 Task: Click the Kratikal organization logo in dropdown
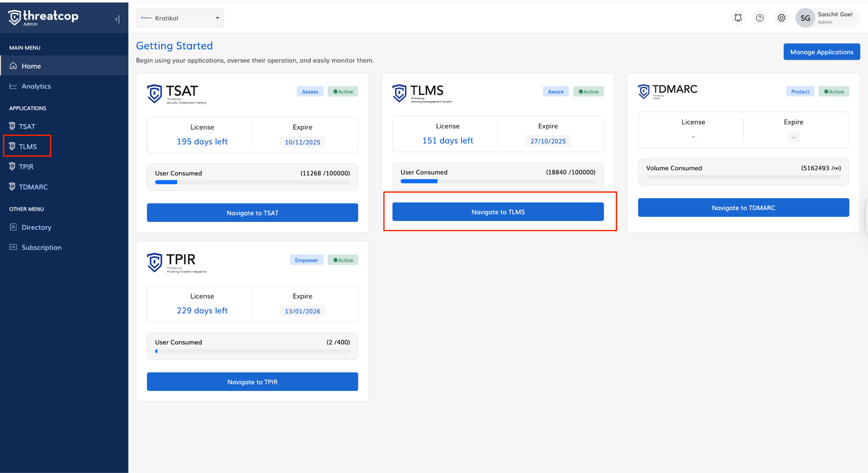pyautogui.click(x=147, y=18)
